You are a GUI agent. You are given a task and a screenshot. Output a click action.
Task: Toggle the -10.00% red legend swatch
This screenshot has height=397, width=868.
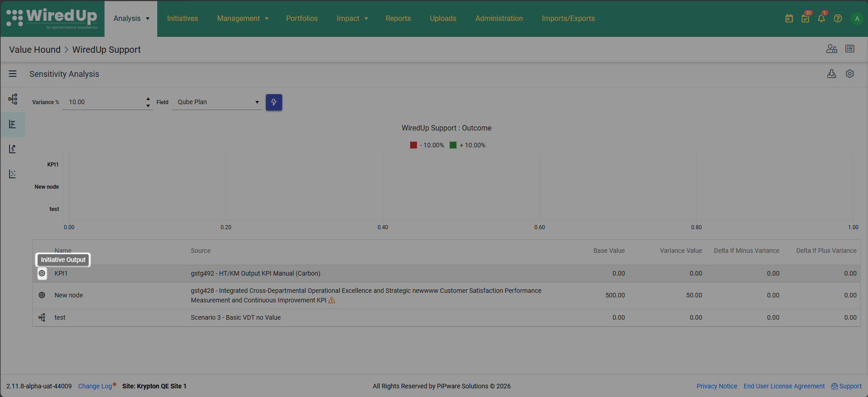[x=413, y=145]
